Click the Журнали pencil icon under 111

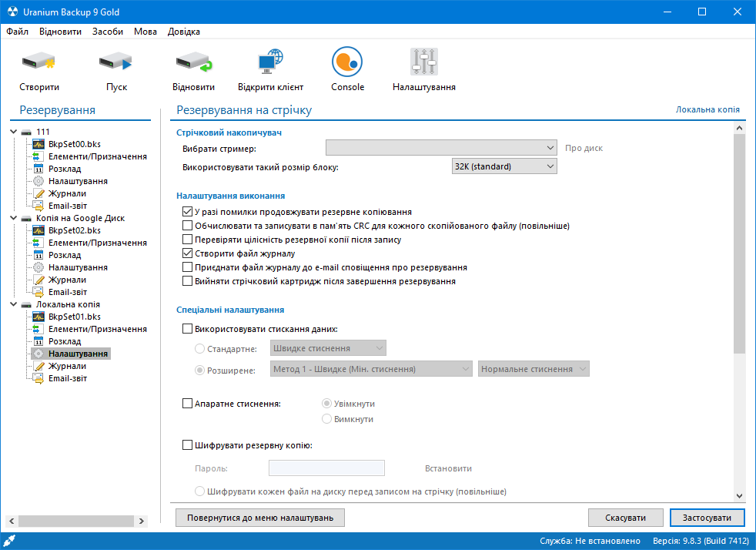coord(38,193)
